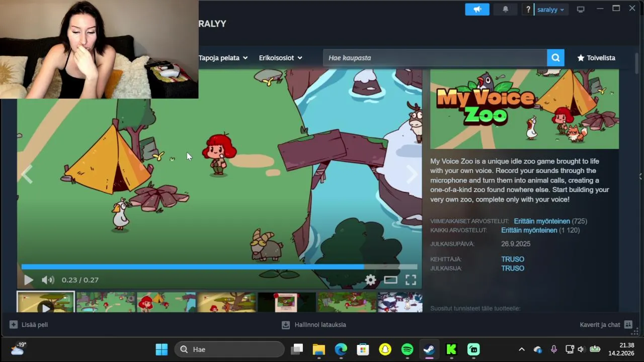Screen dimensions: 644x362
Task: Select the red-haired character thumbnail
Action: [x=166, y=302]
